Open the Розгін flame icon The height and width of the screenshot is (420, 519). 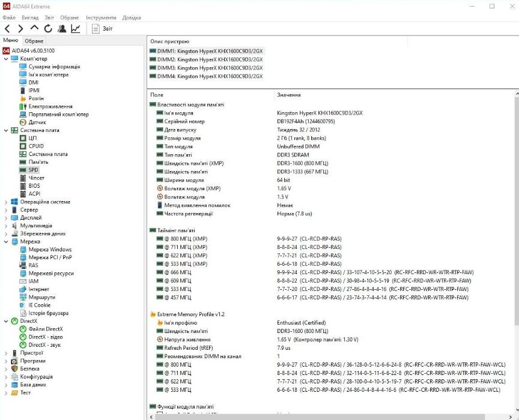23,98
